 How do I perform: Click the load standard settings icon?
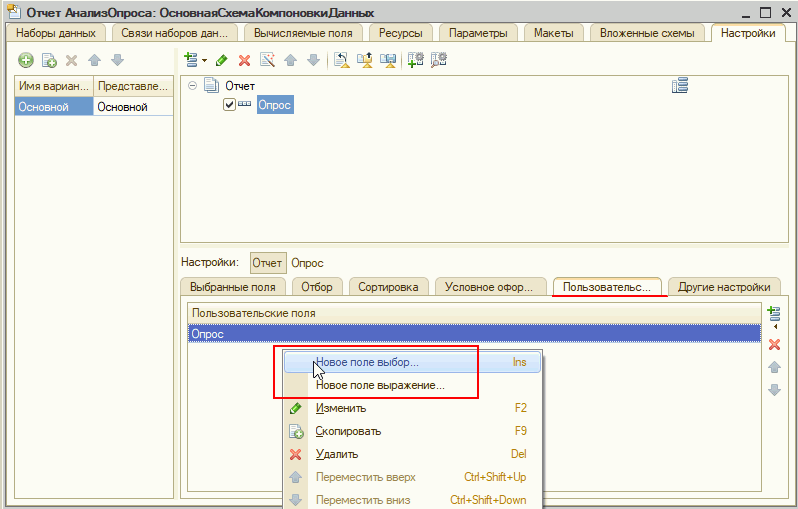pos(341,60)
